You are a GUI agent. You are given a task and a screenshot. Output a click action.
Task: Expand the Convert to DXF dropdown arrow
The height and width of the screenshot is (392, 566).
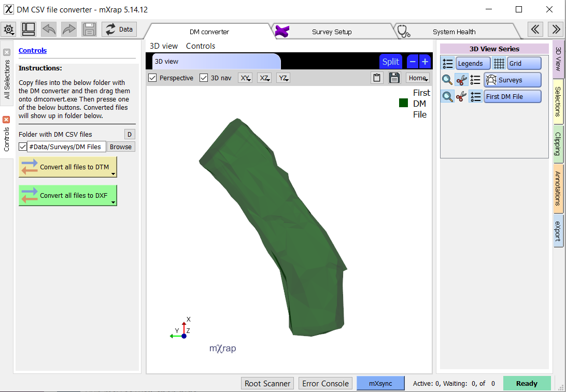pos(114,202)
